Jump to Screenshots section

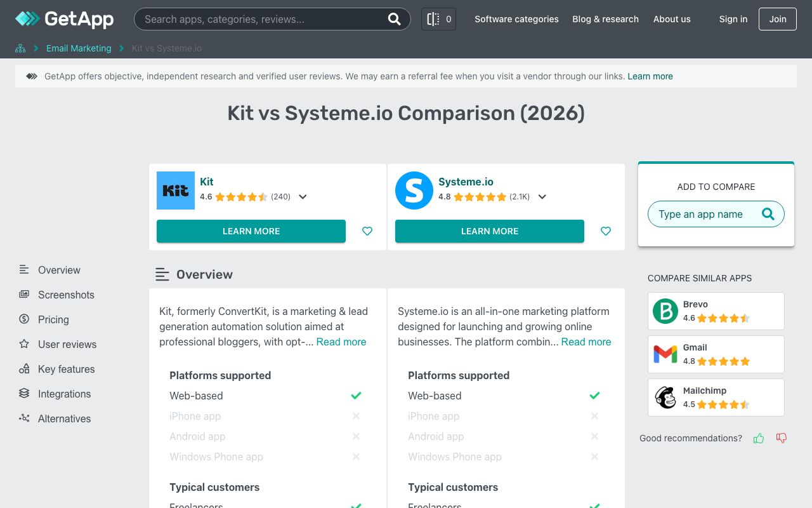pos(66,295)
